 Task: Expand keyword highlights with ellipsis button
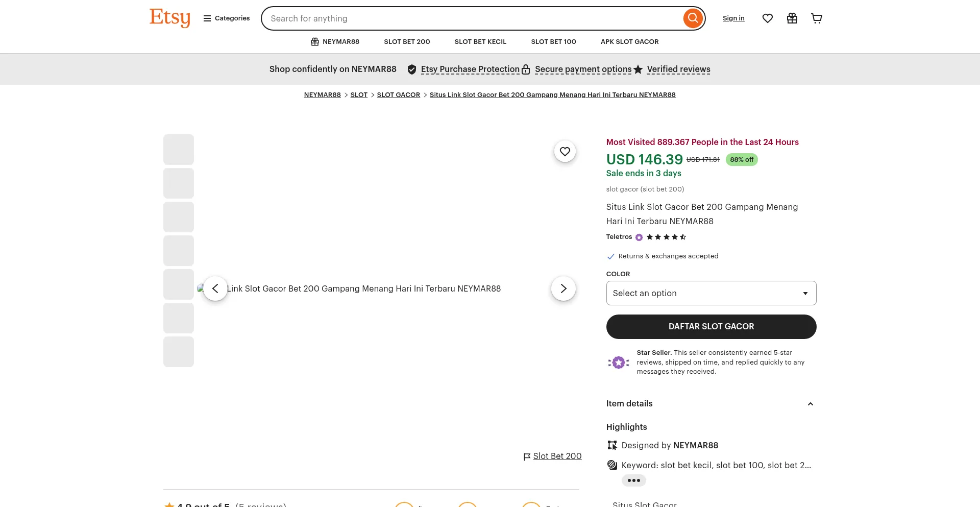pyautogui.click(x=633, y=480)
